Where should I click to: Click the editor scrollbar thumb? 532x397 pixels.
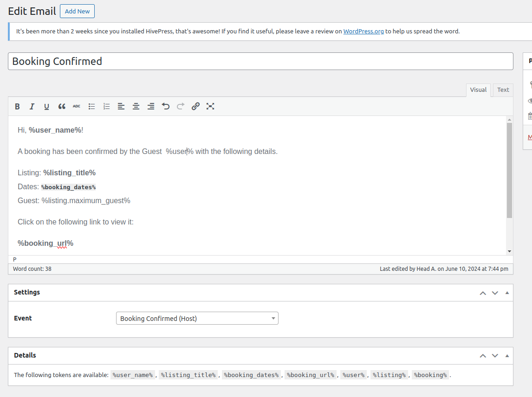tap(509, 170)
